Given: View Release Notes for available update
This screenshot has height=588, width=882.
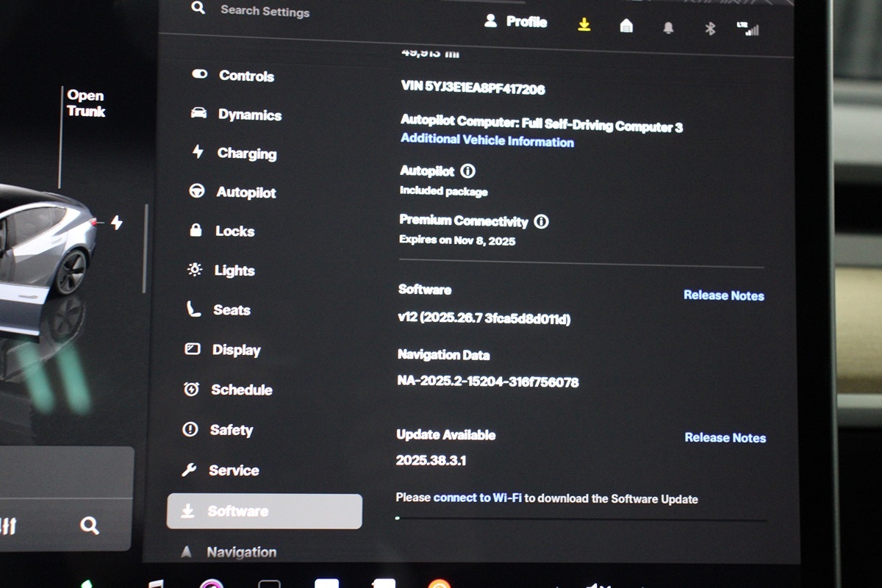Looking at the screenshot, I should click(725, 437).
